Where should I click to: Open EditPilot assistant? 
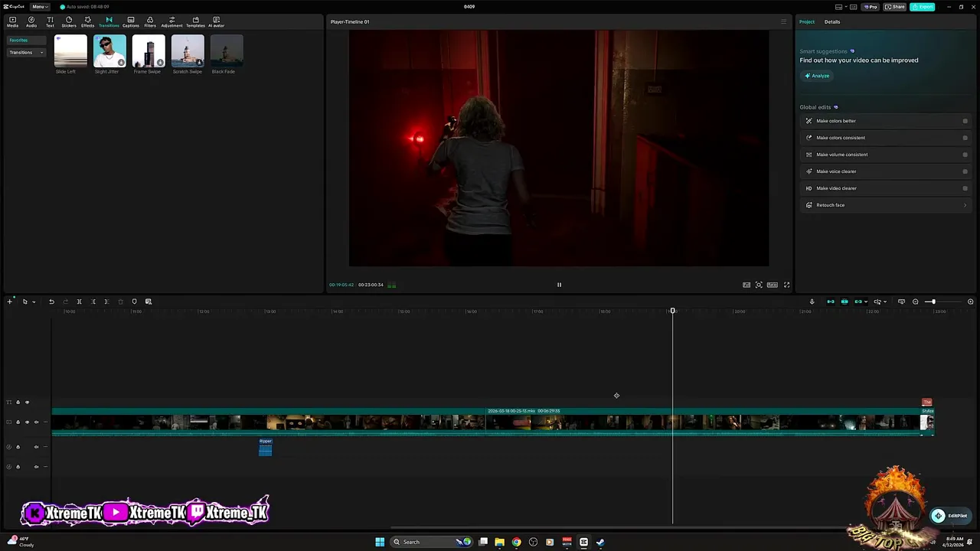(950, 516)
